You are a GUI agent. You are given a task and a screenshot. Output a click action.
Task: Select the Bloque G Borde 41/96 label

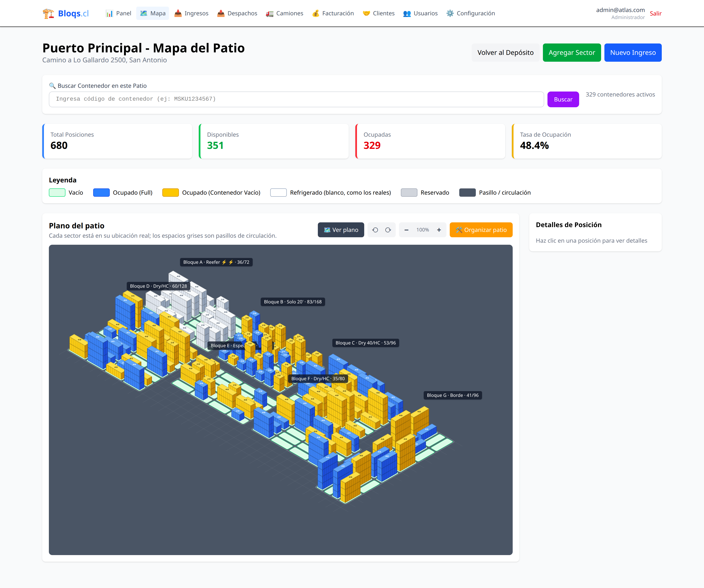pos(453,395)
